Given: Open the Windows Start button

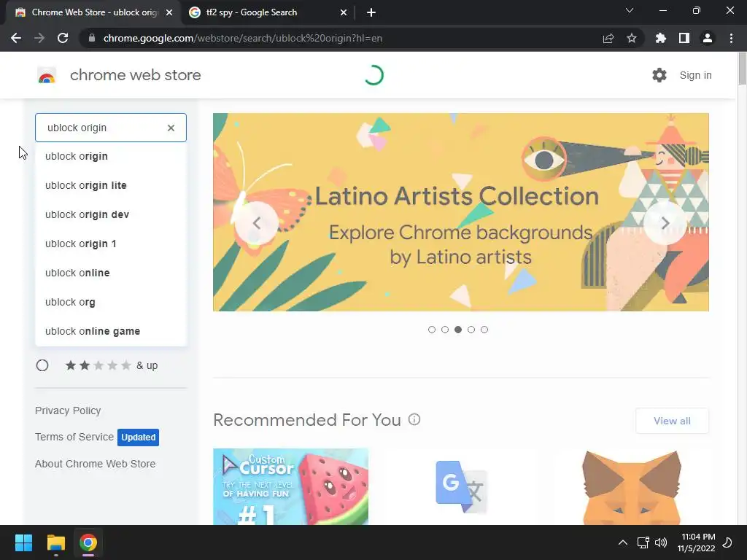Looking at the screenshot, I should click(23, 542).
